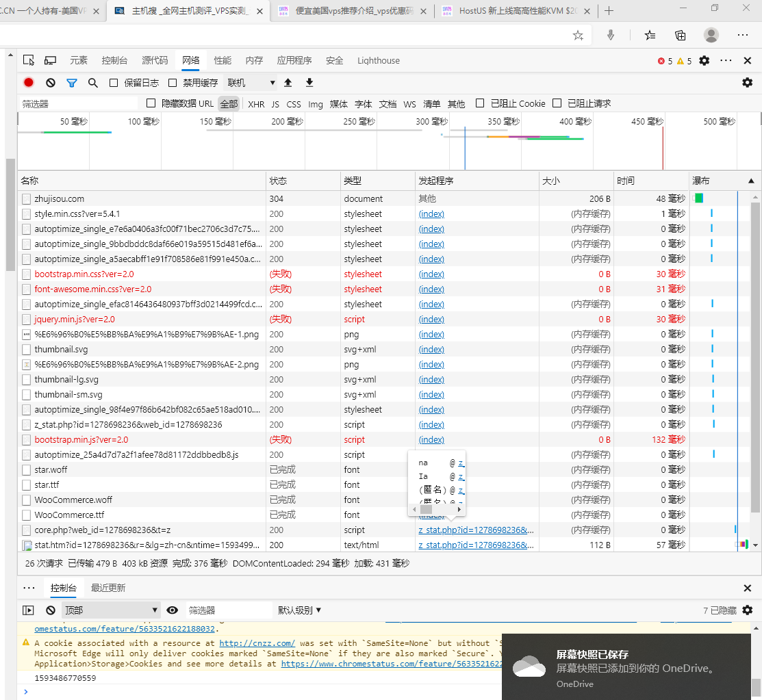Click the console 筛选器 filter input

229,610
